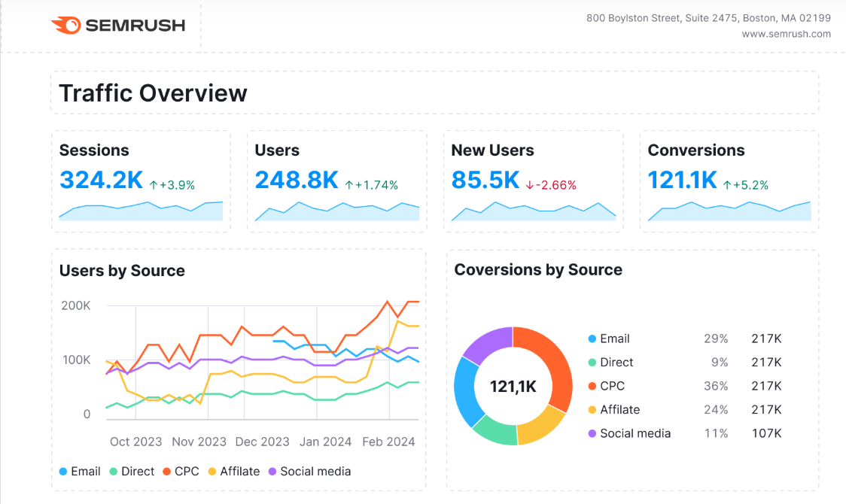Toggle Social media series in line chart legend
Viewport: 846px width, 504px height.
click(309, 472)
